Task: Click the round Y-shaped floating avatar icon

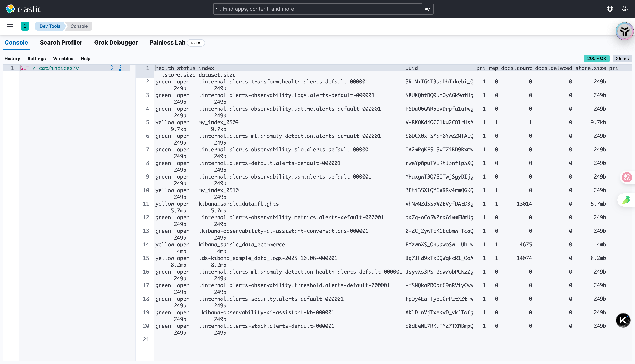Action: pyautogui.click(x=625, y=31)
